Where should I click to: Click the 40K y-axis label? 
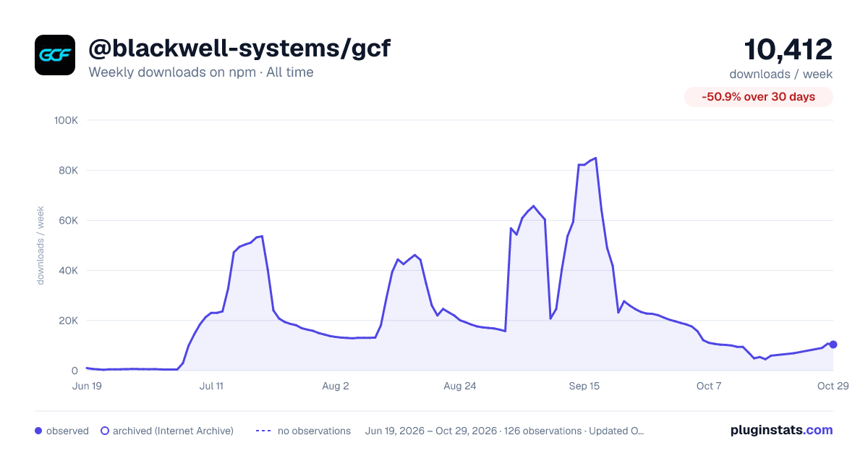[69, 271]
